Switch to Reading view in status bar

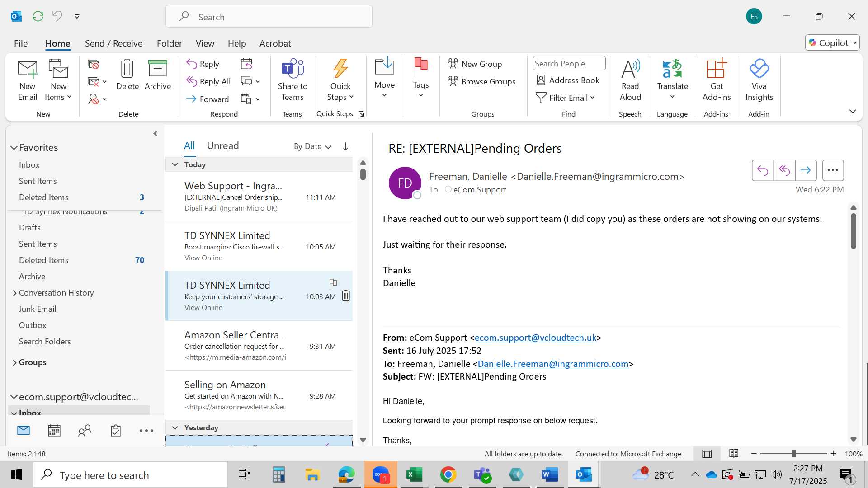(x=734, y=454)
